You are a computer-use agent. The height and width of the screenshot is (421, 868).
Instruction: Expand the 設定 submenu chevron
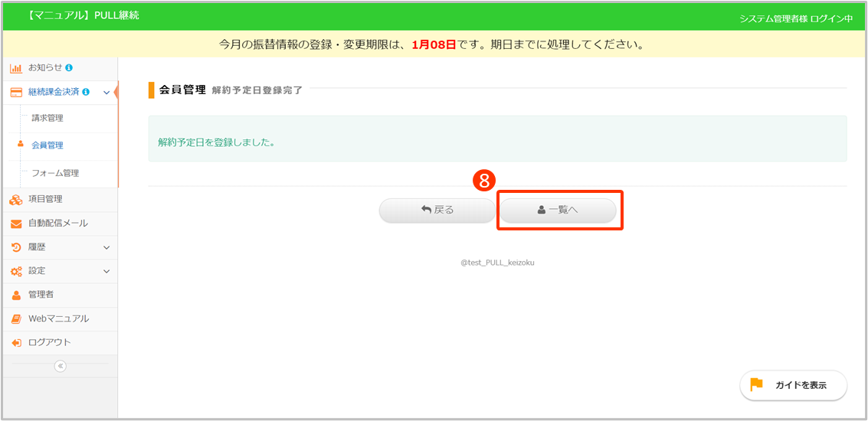click(x=106, y=271)
